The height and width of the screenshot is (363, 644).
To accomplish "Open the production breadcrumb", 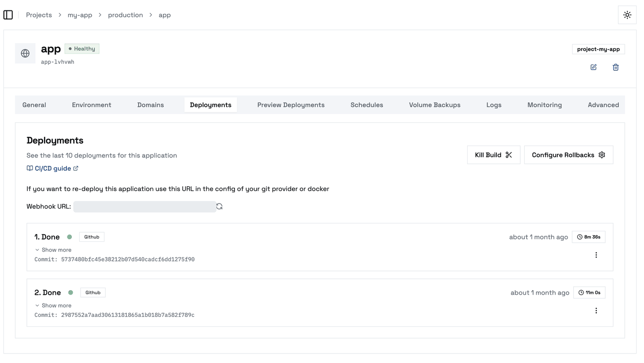I will 125,15.
